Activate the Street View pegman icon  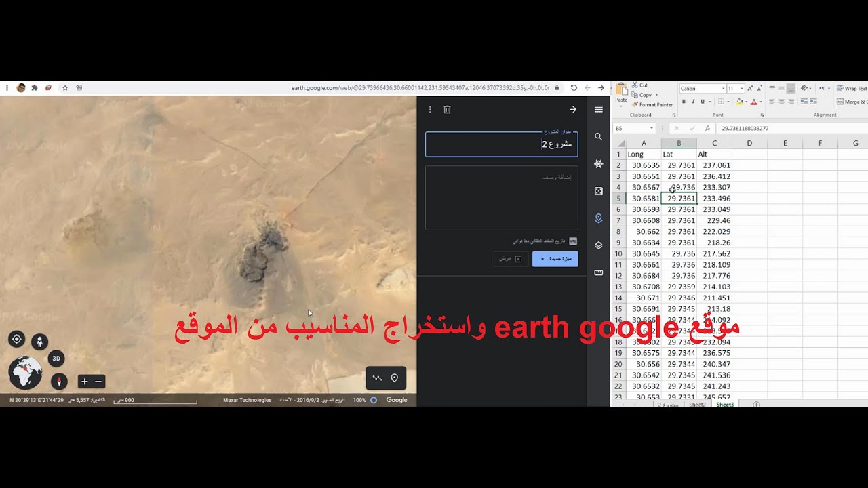[39, 342]
